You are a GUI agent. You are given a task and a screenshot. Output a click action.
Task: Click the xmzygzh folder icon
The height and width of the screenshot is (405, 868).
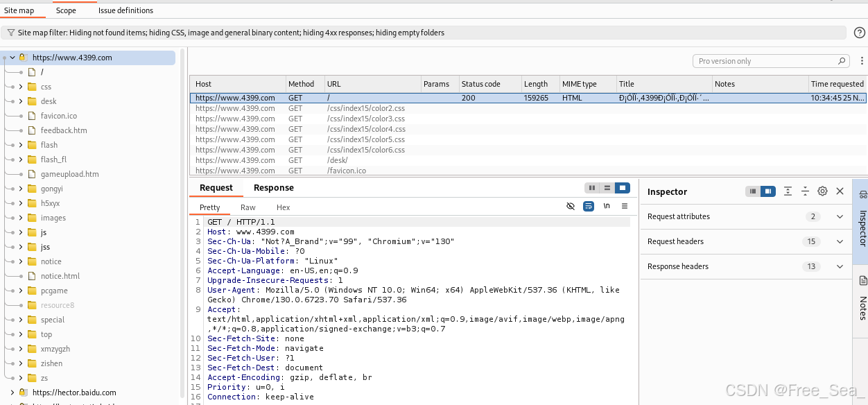click(31, 349)
